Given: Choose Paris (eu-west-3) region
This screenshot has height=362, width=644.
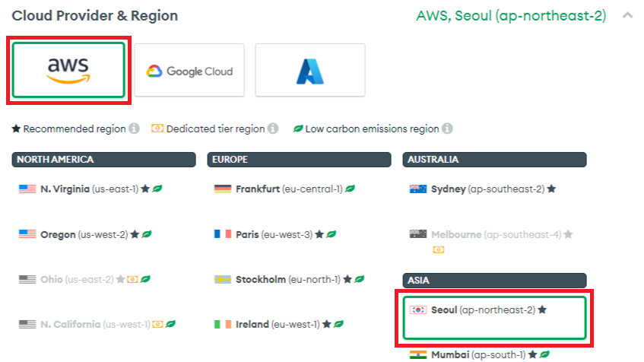Looking at the screenshot, I should [275, 235].
